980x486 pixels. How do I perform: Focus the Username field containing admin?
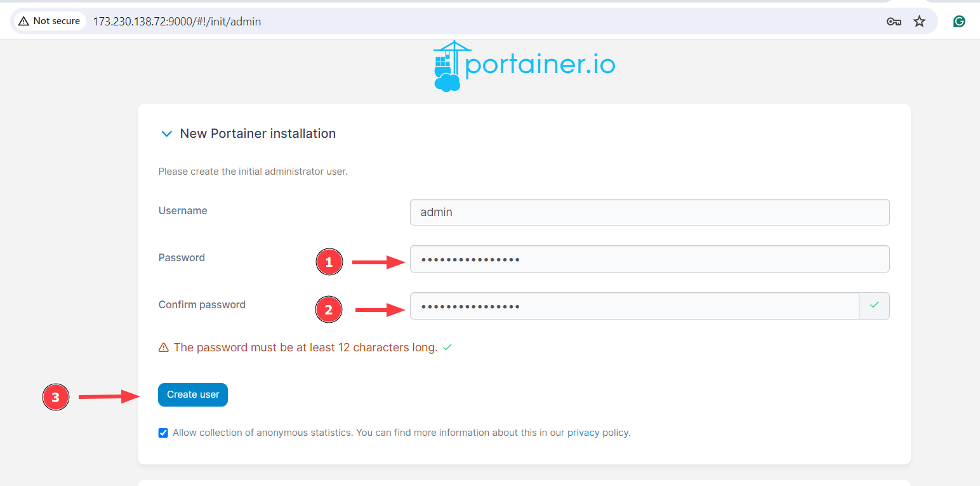pos(649,212)
